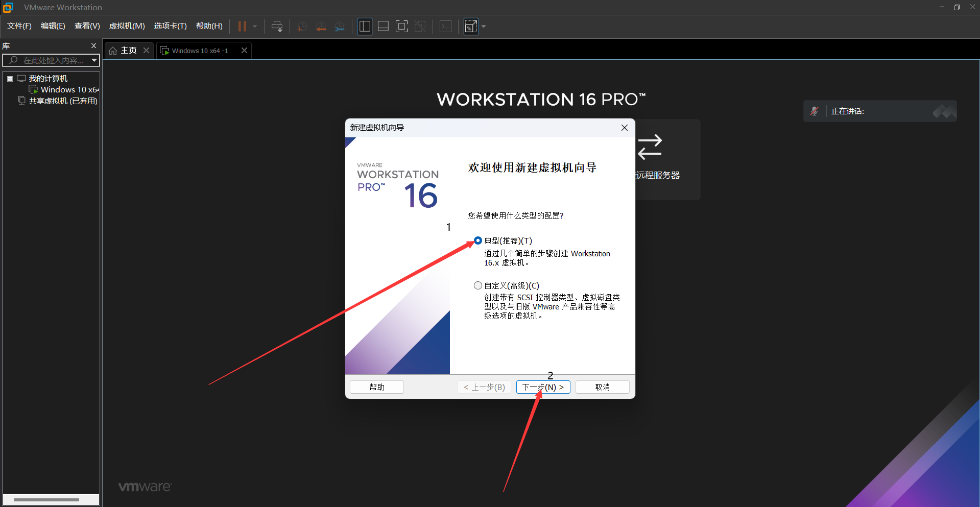Select 我的计算机 in the library tree
The image size is (980, 507).
pos(48,79)
